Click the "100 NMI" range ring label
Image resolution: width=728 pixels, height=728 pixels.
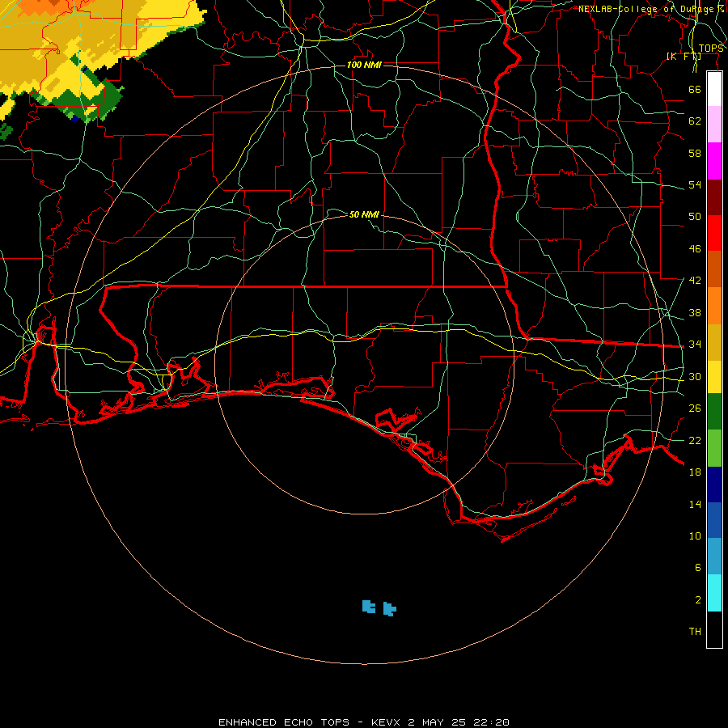point(364,65)
